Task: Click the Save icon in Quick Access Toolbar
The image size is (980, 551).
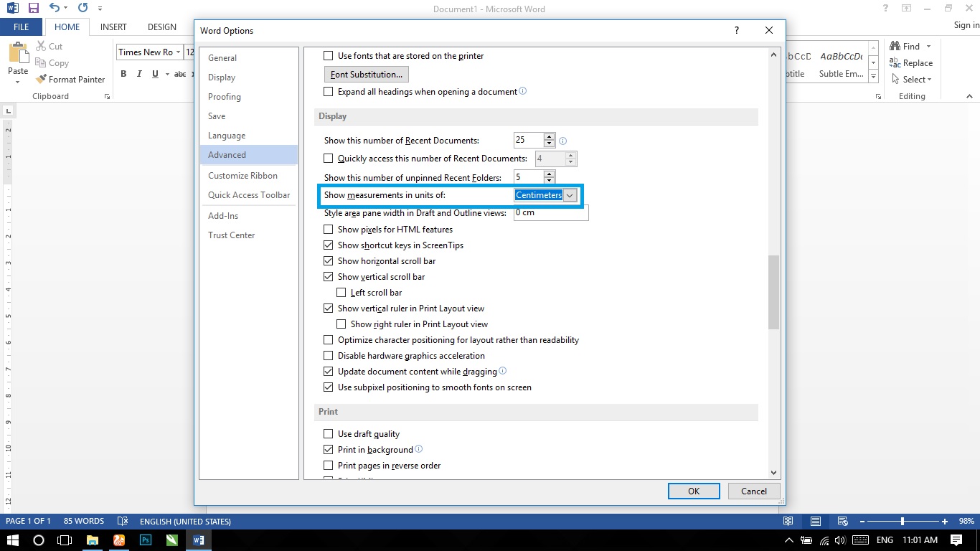Action: tap(34, 9)
